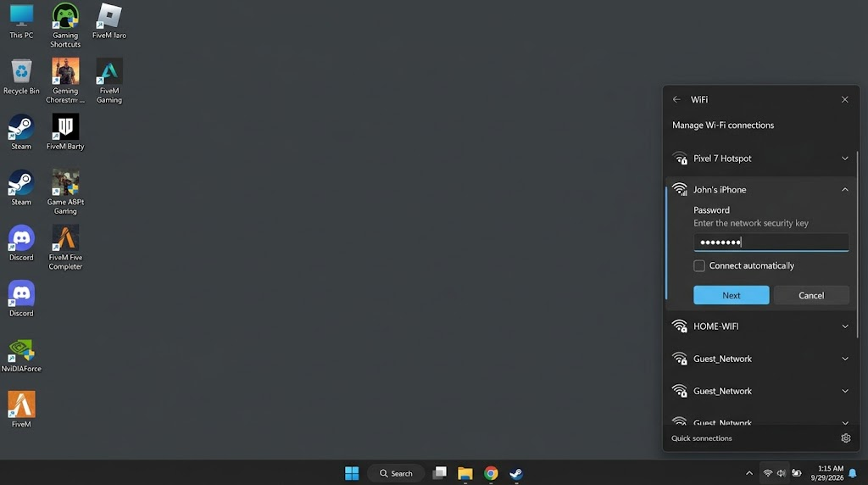The image size is (868, 485).
Task: Cancel the Wi-Fi password entry
Action: tap(811, 295)
